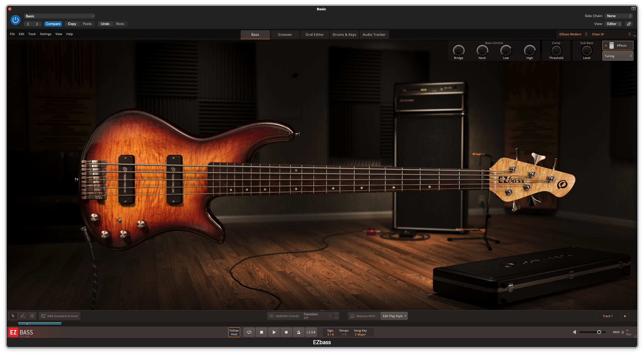
Task: Switch to the Drums & Keys tab
Action: 344,35
